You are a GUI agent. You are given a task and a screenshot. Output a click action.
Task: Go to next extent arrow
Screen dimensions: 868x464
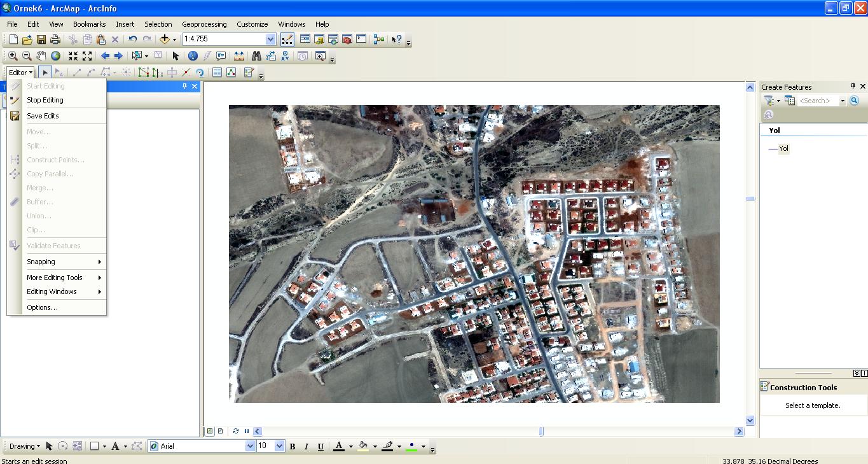click(118, 56)
